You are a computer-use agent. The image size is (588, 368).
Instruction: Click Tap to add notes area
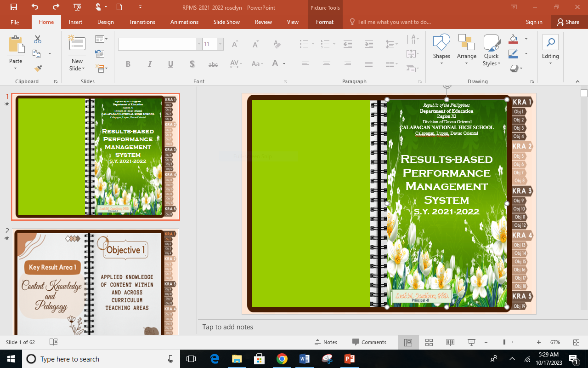[x=228, y=327]
